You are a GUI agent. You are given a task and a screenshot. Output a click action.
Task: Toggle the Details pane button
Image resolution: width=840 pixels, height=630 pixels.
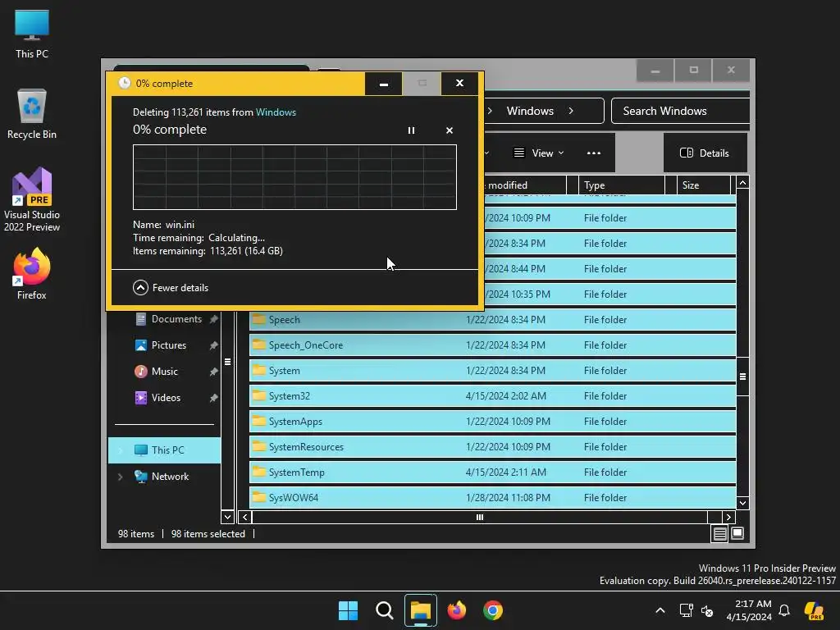click(704, 153)
